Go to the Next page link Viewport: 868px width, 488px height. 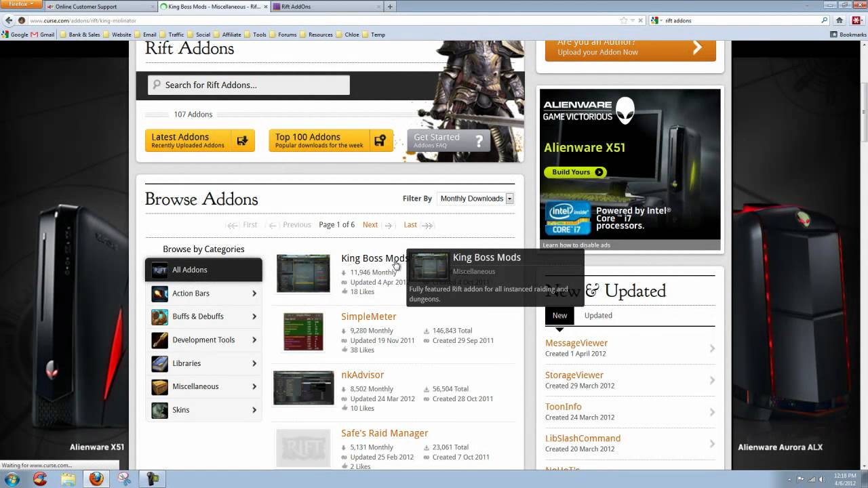pos(370,225)
